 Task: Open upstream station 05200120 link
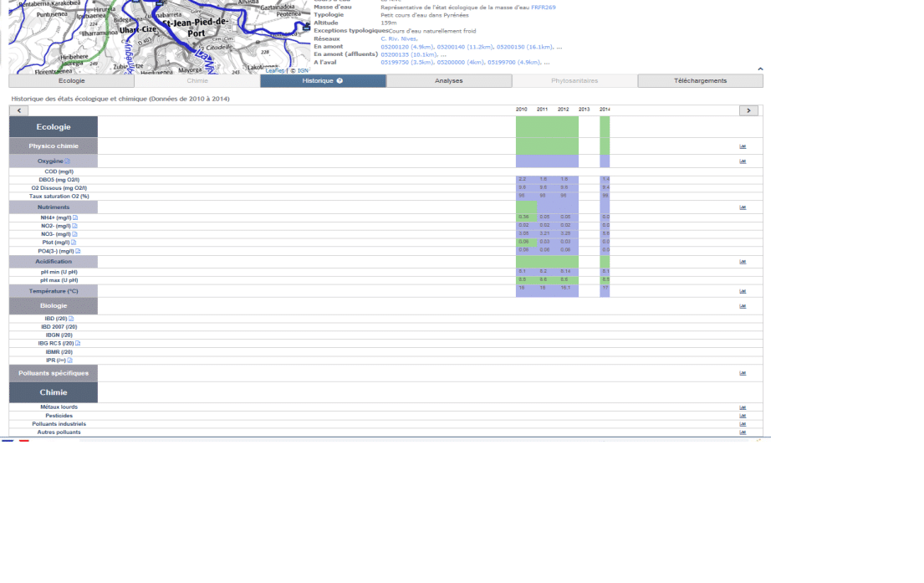tap(395, 47)
